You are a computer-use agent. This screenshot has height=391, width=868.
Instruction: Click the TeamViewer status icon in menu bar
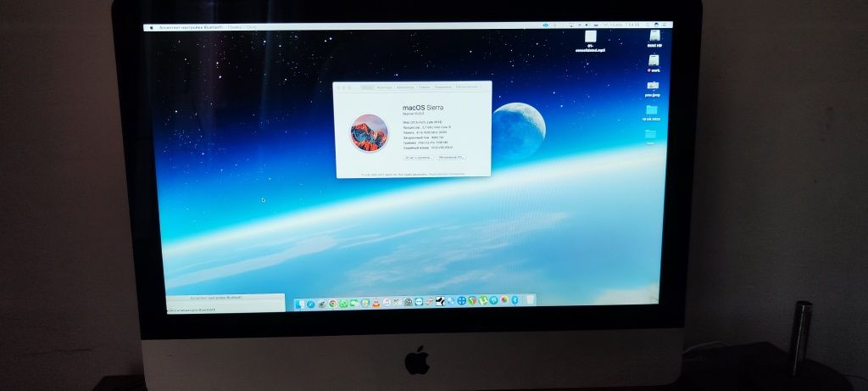[x=546, y=25]
